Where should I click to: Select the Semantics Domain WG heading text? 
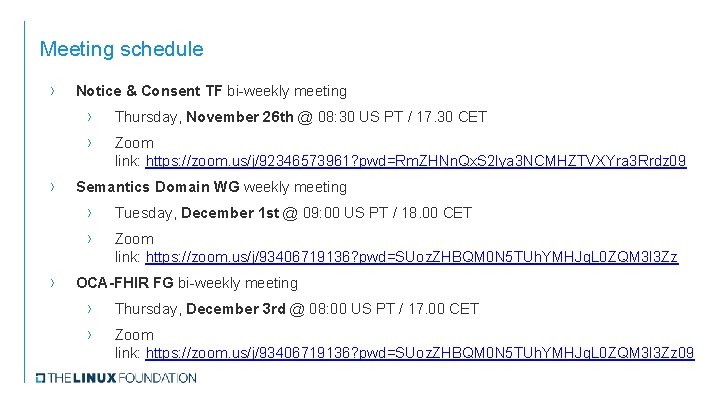(x=158, y=187)
